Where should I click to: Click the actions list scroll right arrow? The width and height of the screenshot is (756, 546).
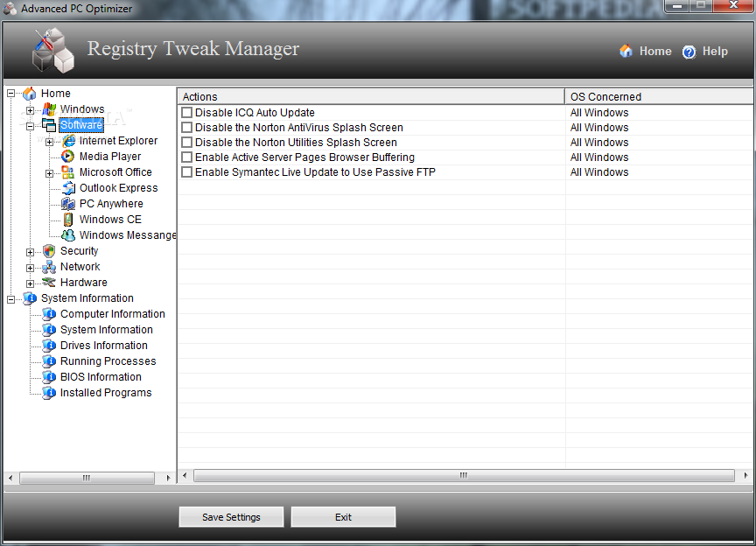tap(745, 476)
